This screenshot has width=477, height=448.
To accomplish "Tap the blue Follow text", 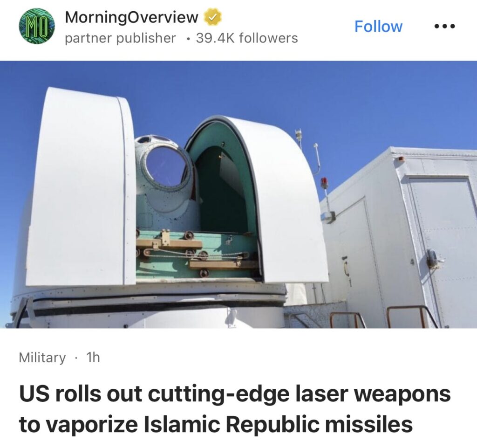I will click(378, 27).
